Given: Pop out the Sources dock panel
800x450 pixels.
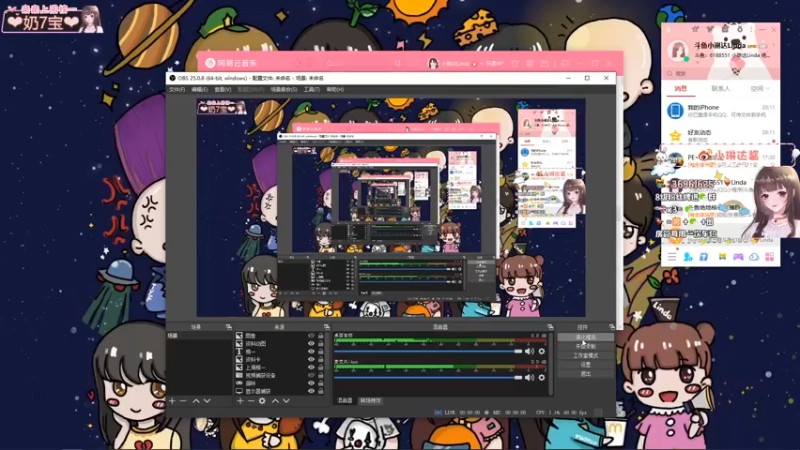Looking at the screenshot, I should click(x=327, y=327).
